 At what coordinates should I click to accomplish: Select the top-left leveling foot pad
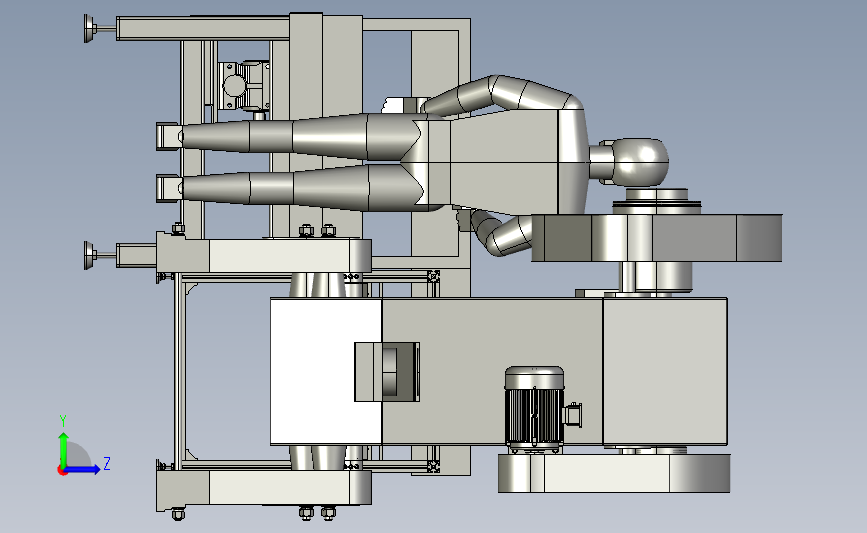[x=89, y=28]
